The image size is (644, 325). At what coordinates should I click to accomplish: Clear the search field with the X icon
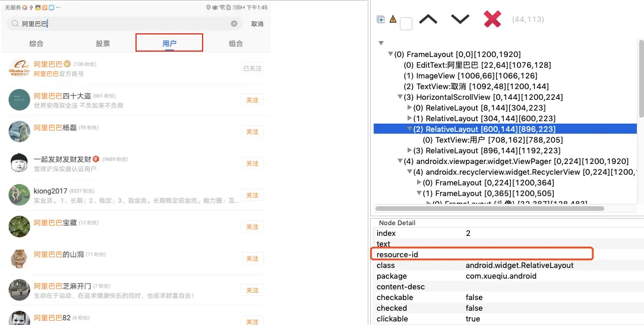click(234, 24)
